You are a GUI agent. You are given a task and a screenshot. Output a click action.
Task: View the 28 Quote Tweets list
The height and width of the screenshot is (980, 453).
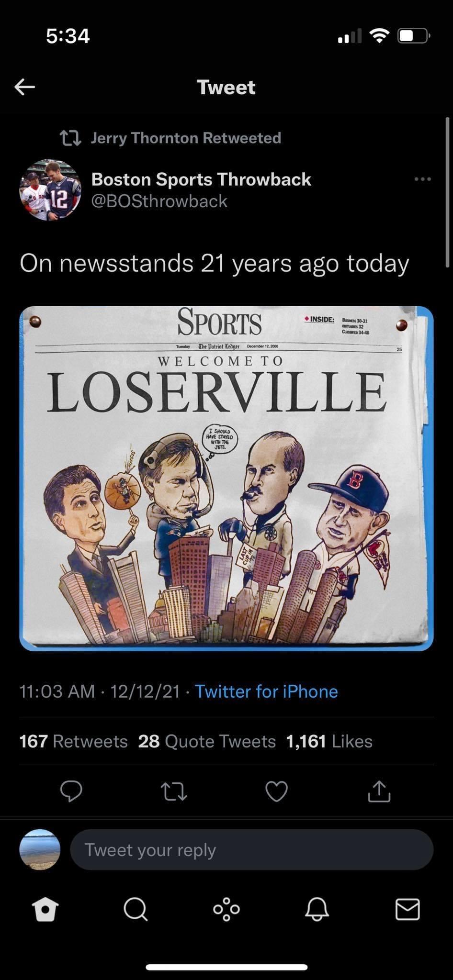click(207, 741)
